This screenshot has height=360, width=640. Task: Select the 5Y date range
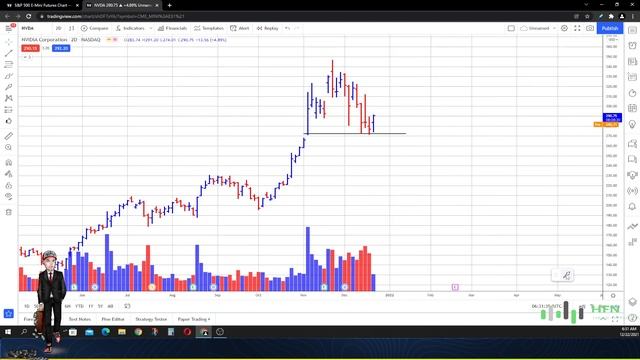pos(100,306)
